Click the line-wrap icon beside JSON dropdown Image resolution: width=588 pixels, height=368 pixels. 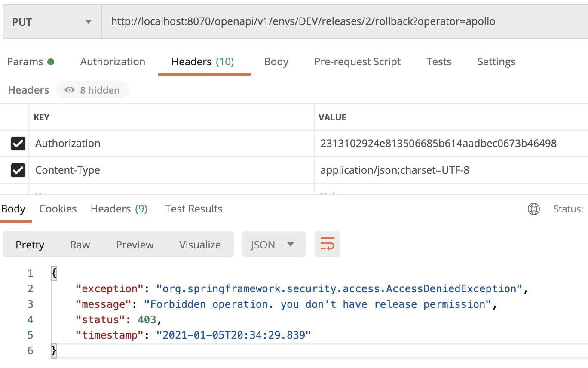tap(327, 244)
